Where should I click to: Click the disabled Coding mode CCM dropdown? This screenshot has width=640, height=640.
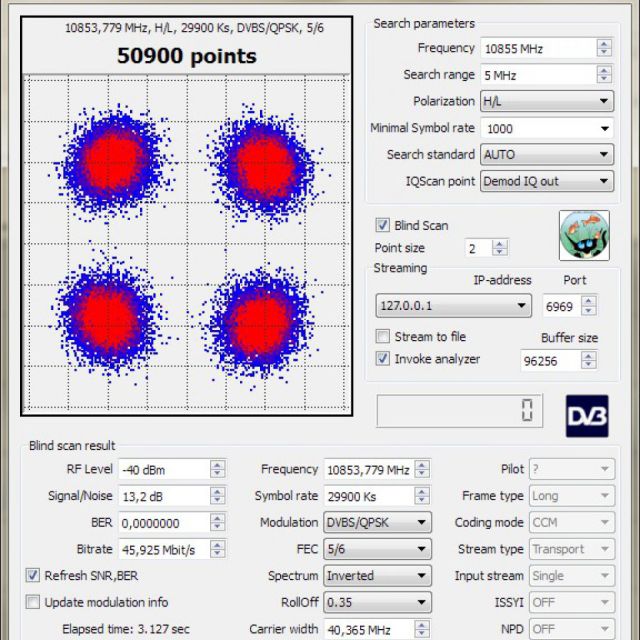coord(572,522)
